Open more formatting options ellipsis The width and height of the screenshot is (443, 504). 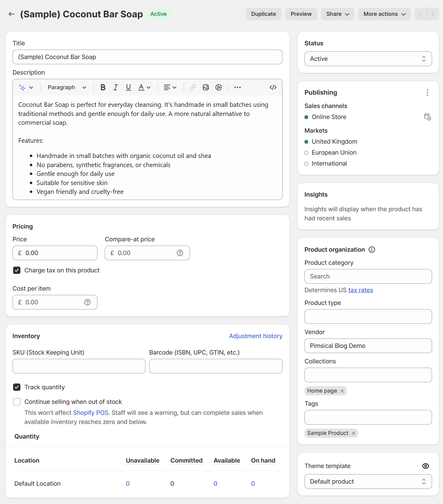[x=237, y=88]
